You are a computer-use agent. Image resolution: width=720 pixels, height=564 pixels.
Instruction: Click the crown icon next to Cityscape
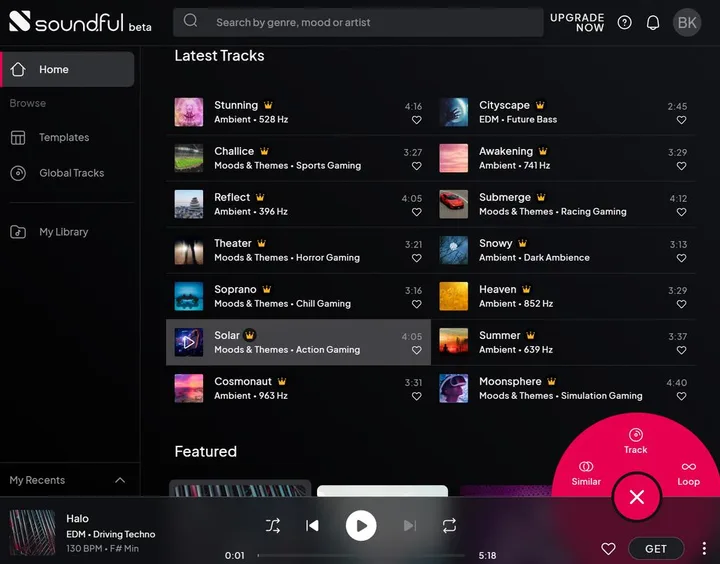click(x=540, y=105)
